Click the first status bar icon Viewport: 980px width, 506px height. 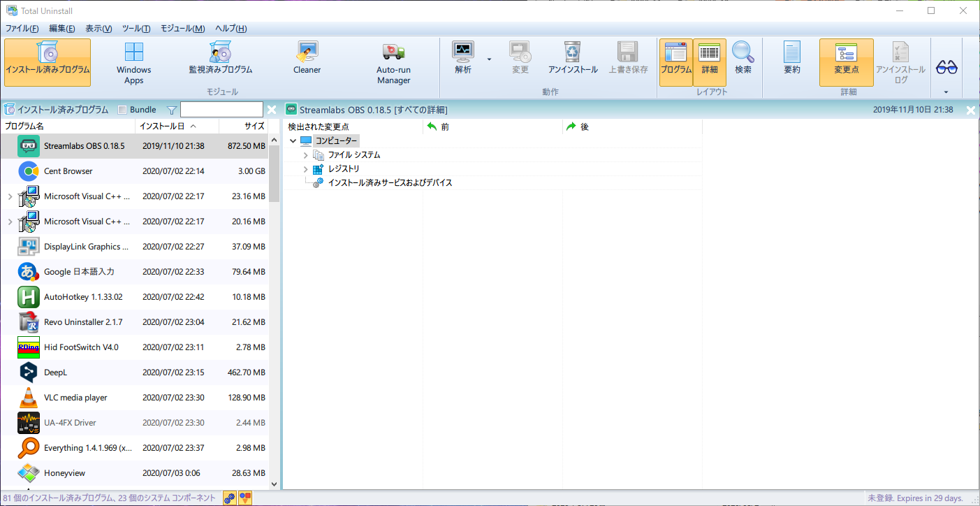[229, 498]
